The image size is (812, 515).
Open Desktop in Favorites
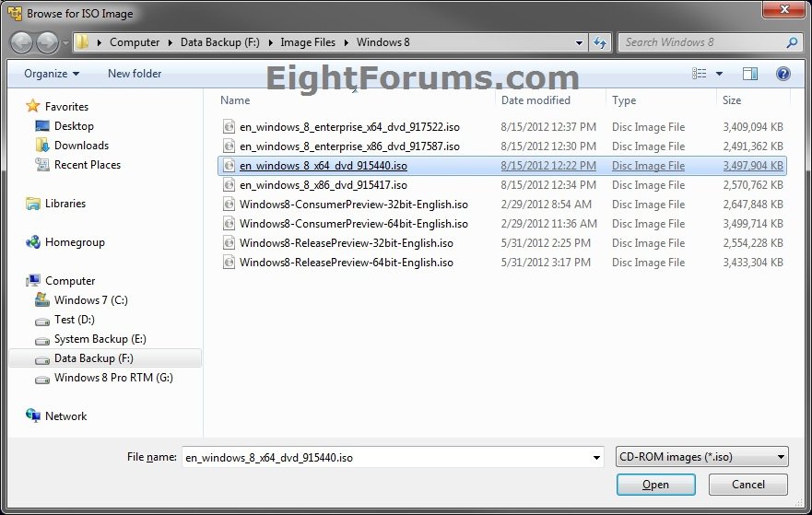(x=74, y=126)
